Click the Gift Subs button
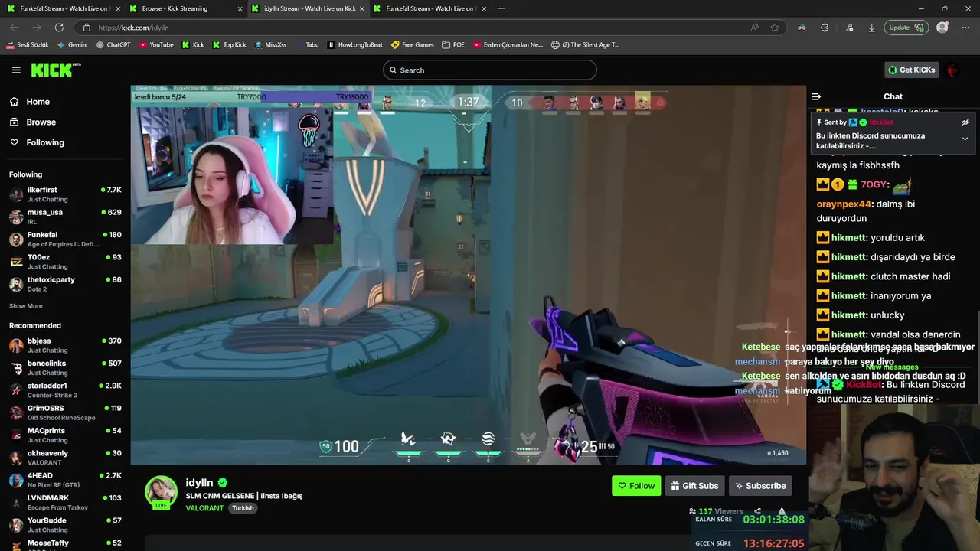980x551 pixels. coord(694,486)
